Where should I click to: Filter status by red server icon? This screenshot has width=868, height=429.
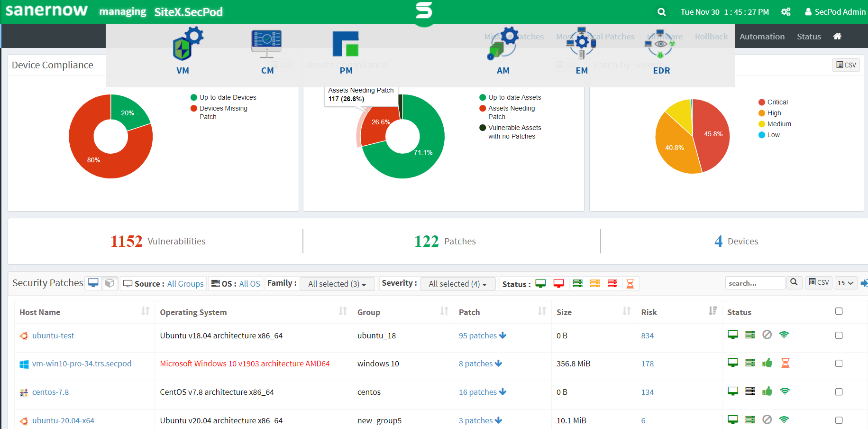(x=612, y=283)
